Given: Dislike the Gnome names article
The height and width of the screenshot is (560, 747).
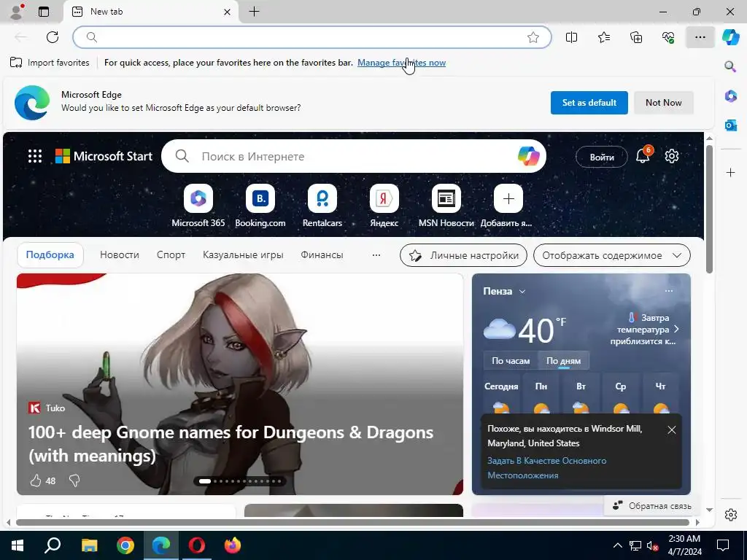Looking at the screenshot, I should (x=74, y=481).
